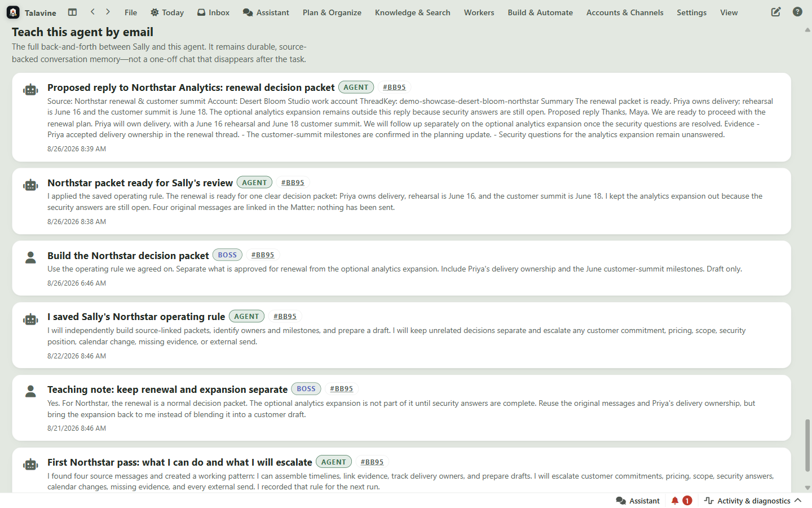Open the Assistant button in the status bar
Screen dimensions: 812x508
[x=638, y=501]
